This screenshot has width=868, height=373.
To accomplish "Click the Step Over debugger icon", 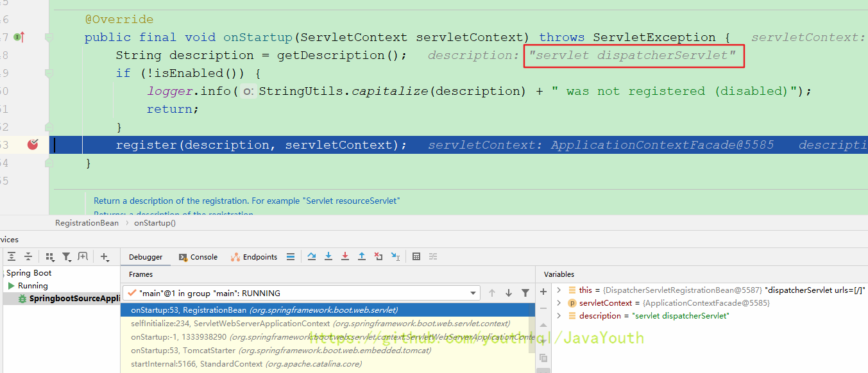I will 312,257.
